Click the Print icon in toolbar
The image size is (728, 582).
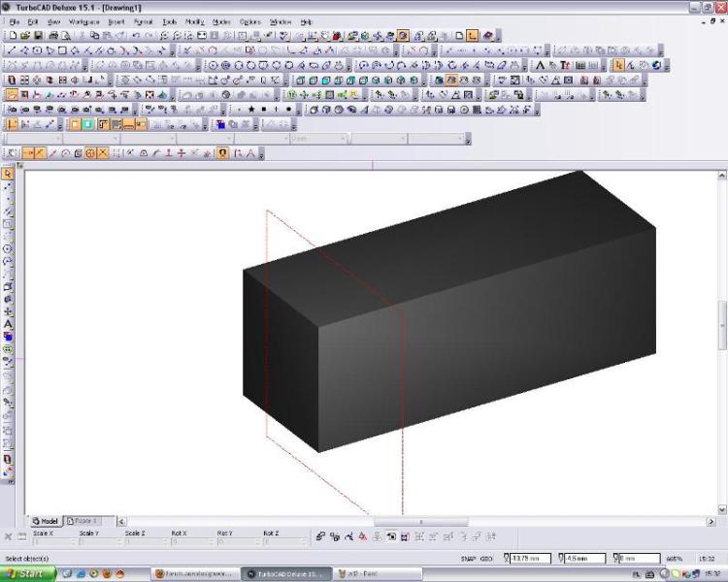point(52,35)
